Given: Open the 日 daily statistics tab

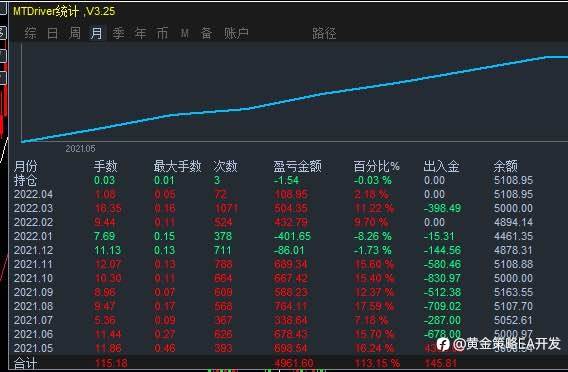Looking at the screenshot, I should [53, 33].
